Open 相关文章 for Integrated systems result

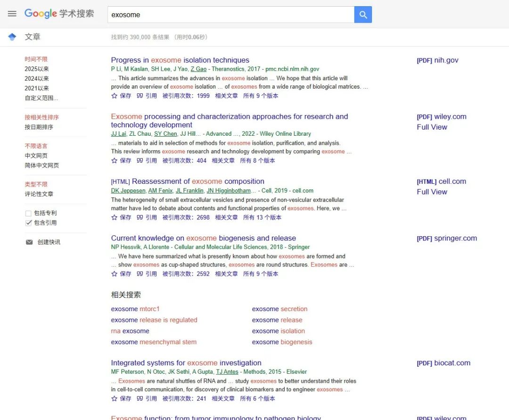pos(223,398)
